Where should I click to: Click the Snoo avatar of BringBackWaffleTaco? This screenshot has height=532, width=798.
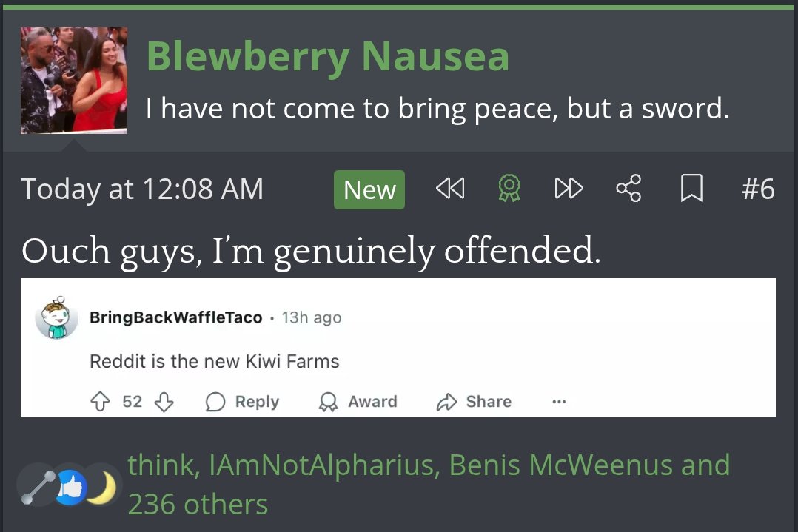tap(57, 318)
